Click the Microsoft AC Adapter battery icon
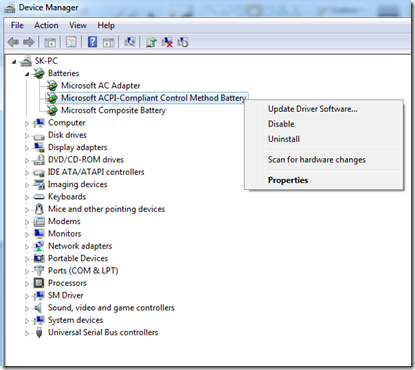The image size is (415, 370). tap(52, 86)
